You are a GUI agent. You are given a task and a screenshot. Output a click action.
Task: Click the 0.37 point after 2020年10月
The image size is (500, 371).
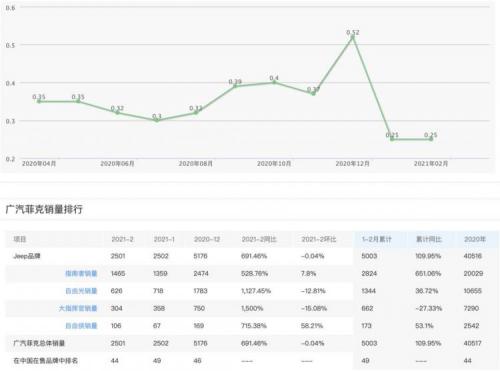tap(313, 94)
